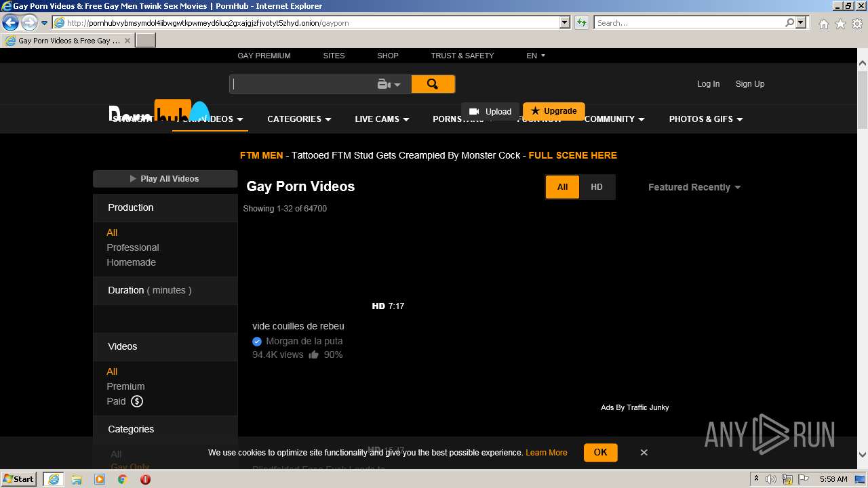Close the current browser tab
The height and width of the screenshot is (488, 868).
127,41
